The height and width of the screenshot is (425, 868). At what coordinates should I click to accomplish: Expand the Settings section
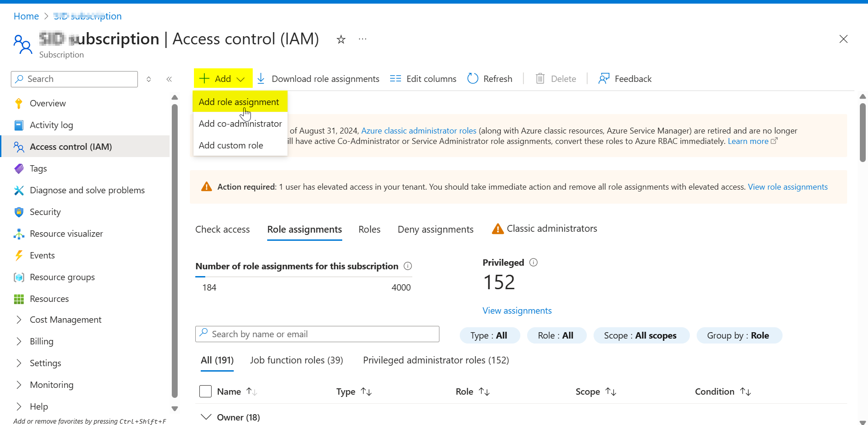point(19,363)
